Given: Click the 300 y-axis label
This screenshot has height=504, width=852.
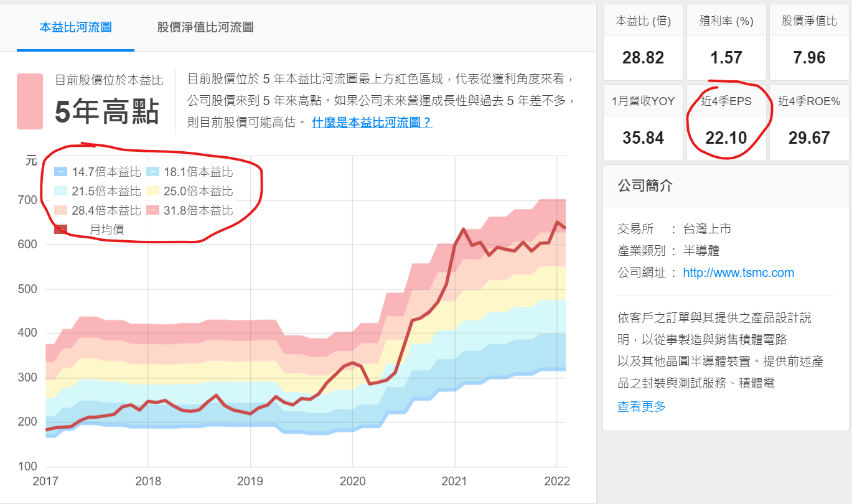Looking at the screenshot, I should pos(28,378).
